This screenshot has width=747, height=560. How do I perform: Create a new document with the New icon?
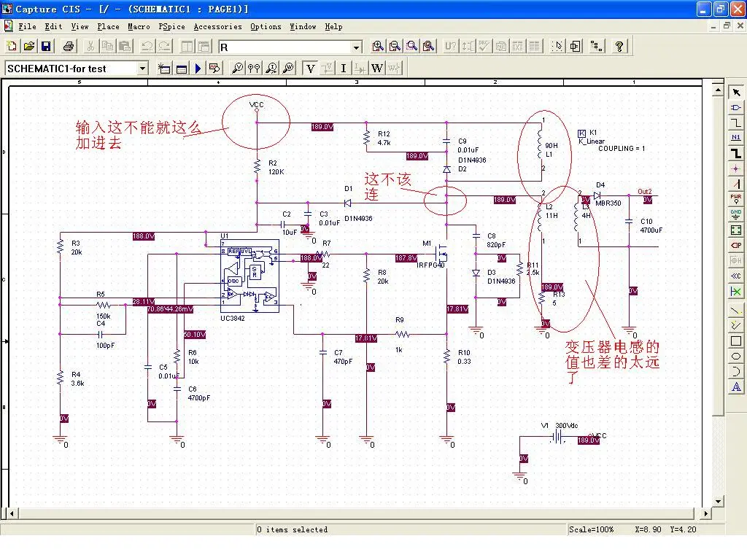pyautogui.click(x=12, y=46)
